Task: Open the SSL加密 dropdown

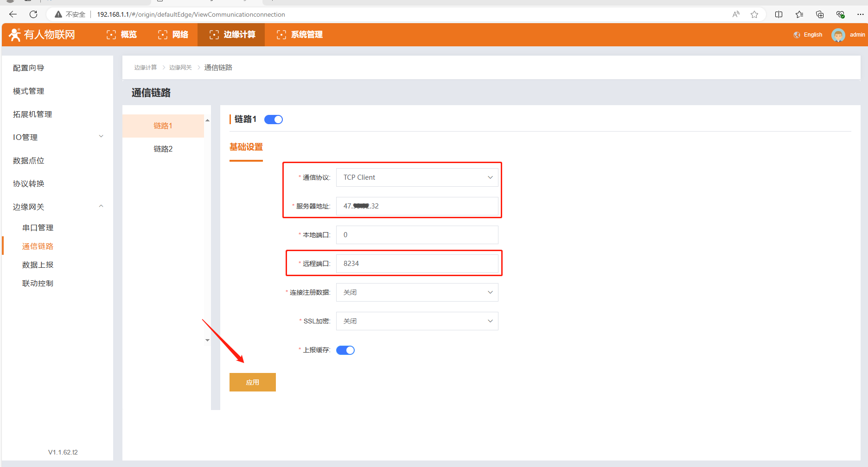Action: coord(417,321)
